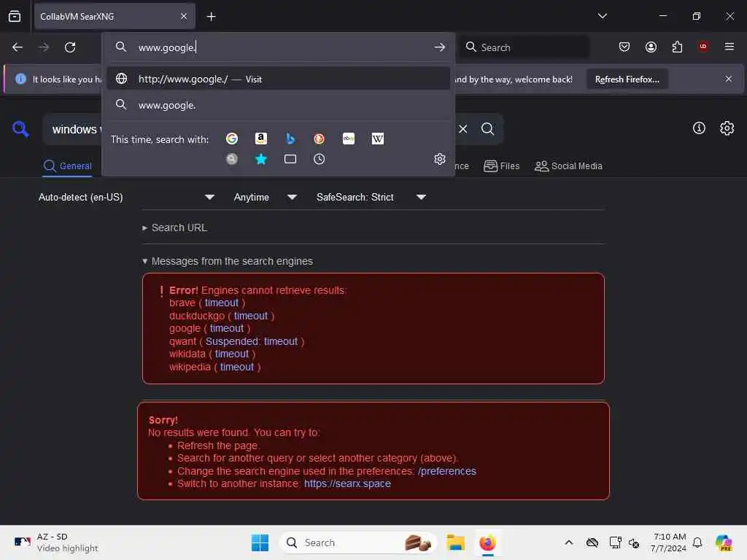Open the clock showing 7:10 AM
This screenshot has height=560, width=747.
coord(669,542)
